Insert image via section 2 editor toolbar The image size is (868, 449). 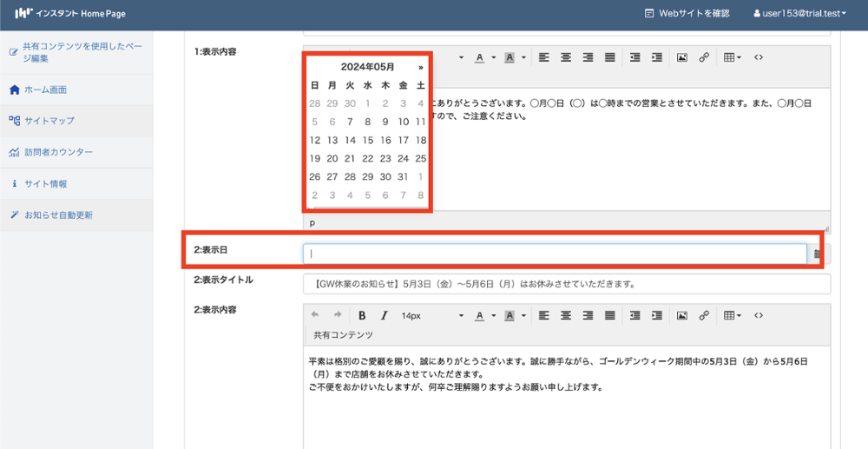(x=682, y=315)
